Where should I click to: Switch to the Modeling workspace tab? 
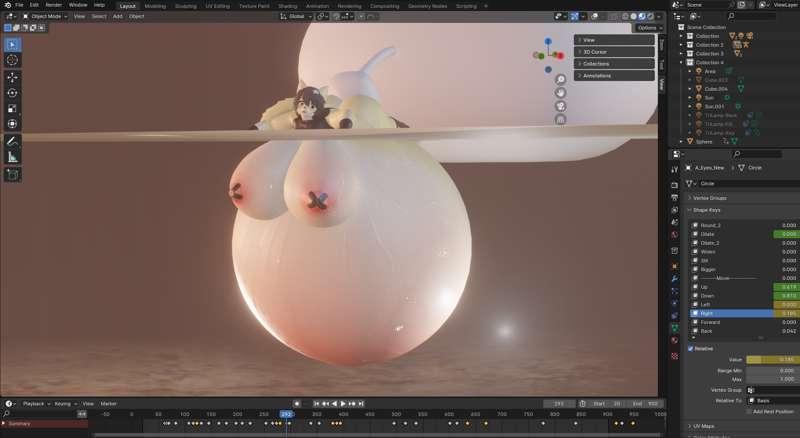[x=155, y=6]
